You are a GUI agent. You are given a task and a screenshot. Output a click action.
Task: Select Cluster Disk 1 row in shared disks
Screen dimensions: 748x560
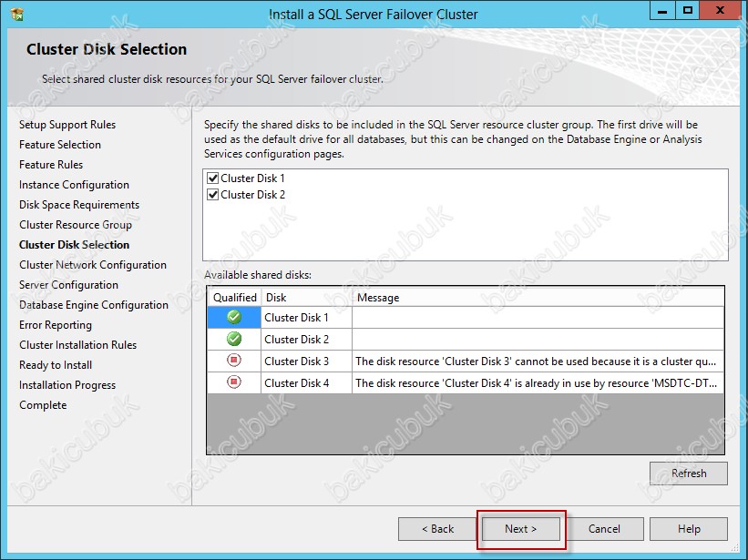(x=466, y=318)
